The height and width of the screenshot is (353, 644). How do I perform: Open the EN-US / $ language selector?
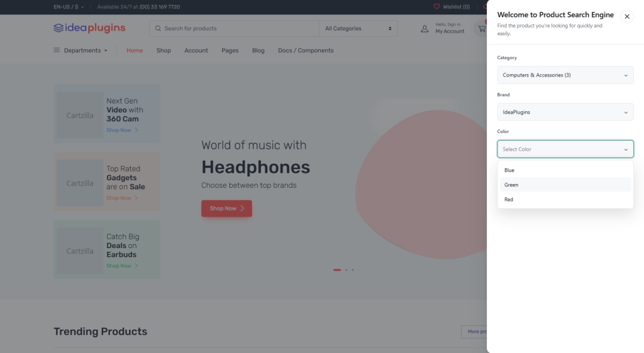[69, 6]
